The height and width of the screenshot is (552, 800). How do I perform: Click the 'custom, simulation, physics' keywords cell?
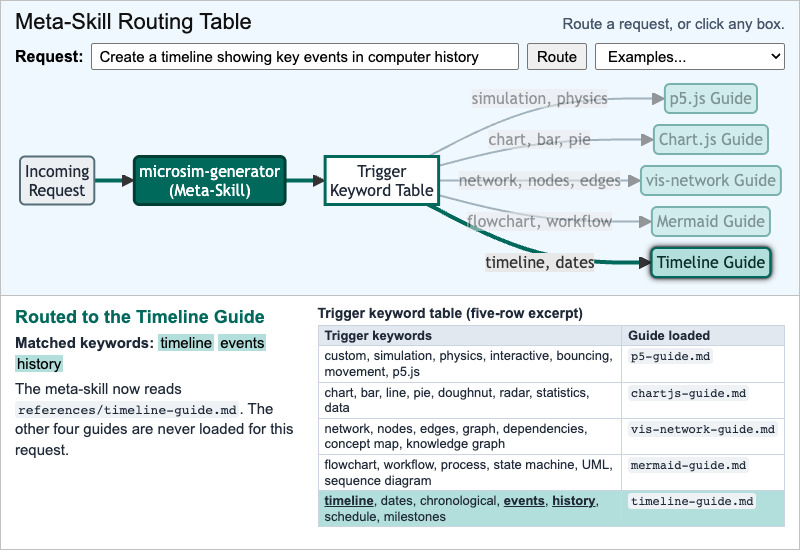469,364
